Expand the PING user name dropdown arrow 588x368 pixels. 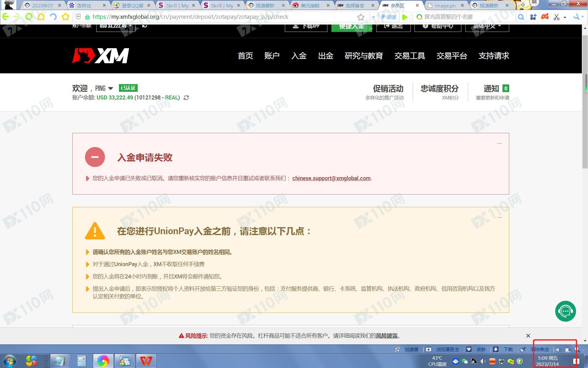(x=111, y=88)
